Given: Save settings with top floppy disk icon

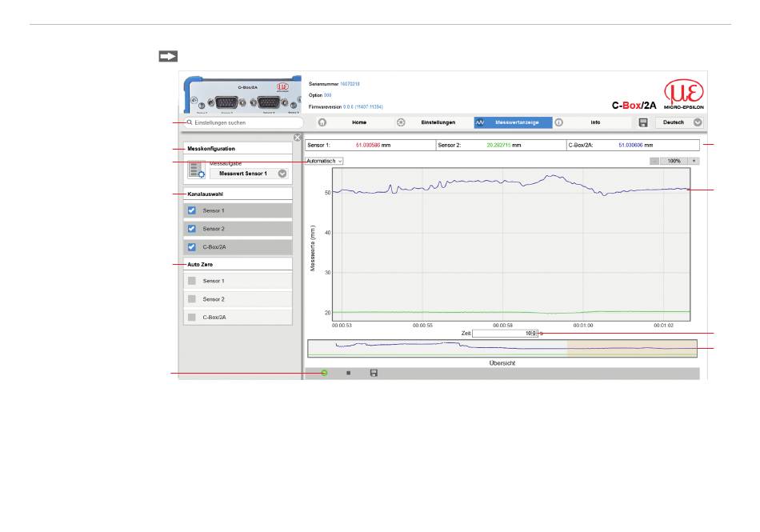Looking at the screenshot, I should point(643,122).
